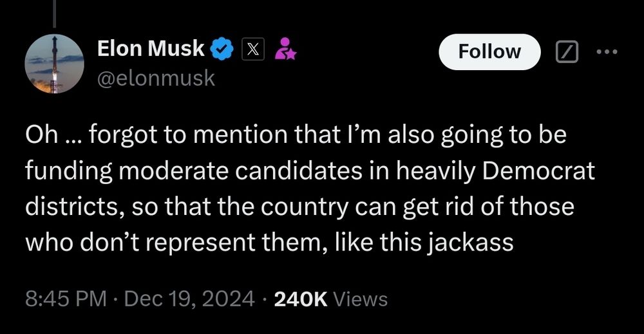Click the word 'Democrat' in the post
Viewport: 644px width, 334px height.
[x=538, y=171]
